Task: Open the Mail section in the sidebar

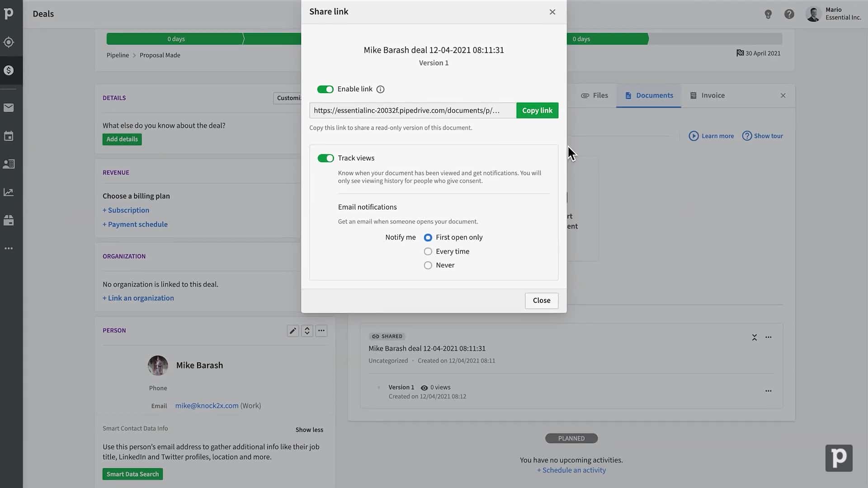Action: [9, 107]
